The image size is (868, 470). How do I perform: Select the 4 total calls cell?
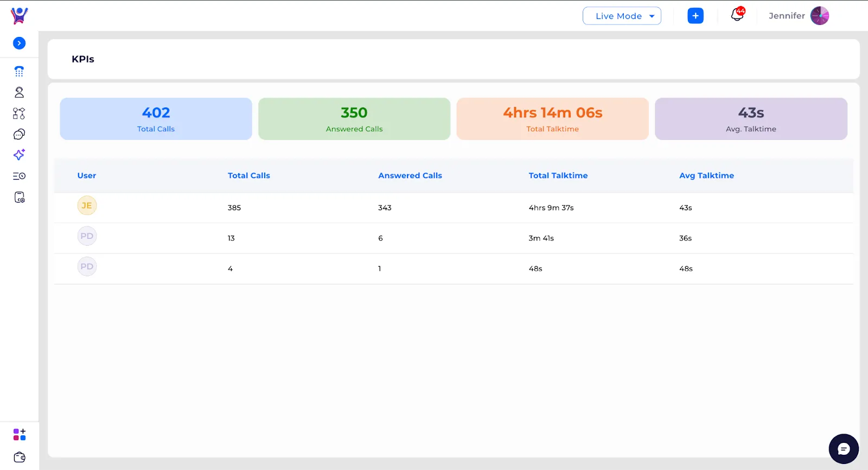pos(230,269)
